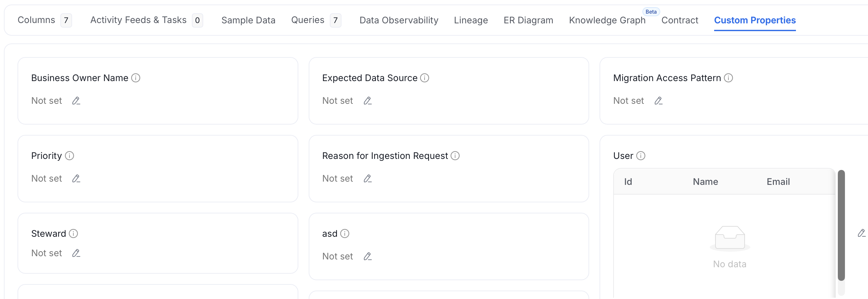Show info for Expected Data Source
Image resolution: width=868 pixels, height=299 pixels.
click(425, 78)
